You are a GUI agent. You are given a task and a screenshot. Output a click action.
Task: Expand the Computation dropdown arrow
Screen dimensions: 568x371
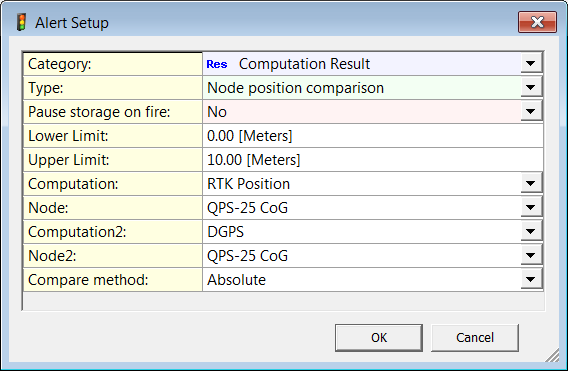[531, 183]
